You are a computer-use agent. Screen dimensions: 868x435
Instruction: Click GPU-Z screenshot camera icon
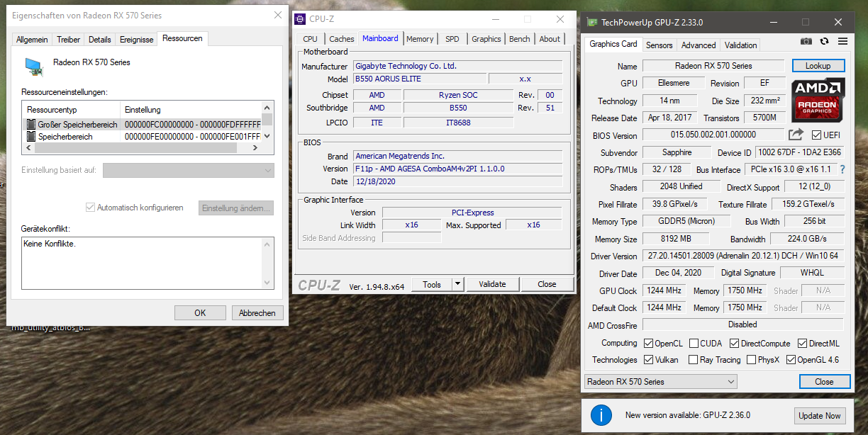pyautogui.click(x=806, y=41)
